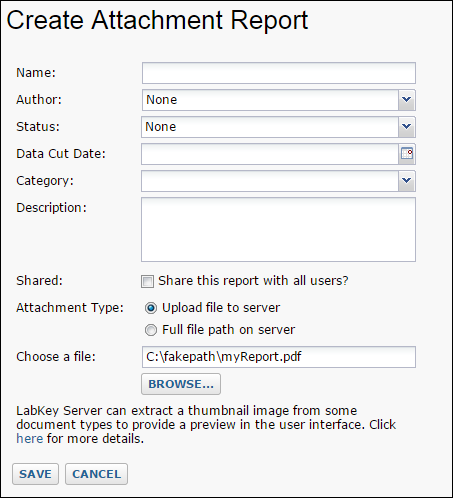Select Upload file to server radio button
This screenshot has width=453, height=498.
pos(151,308)
